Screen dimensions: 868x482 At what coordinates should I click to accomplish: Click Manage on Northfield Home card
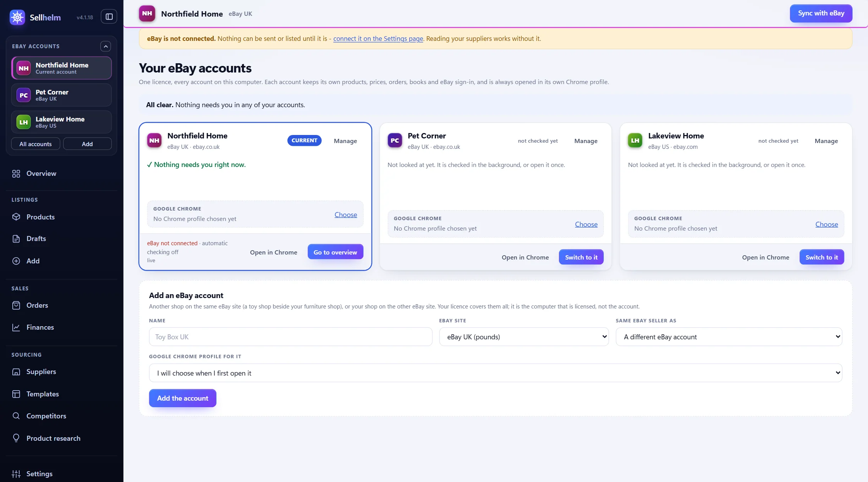[345, 141]
